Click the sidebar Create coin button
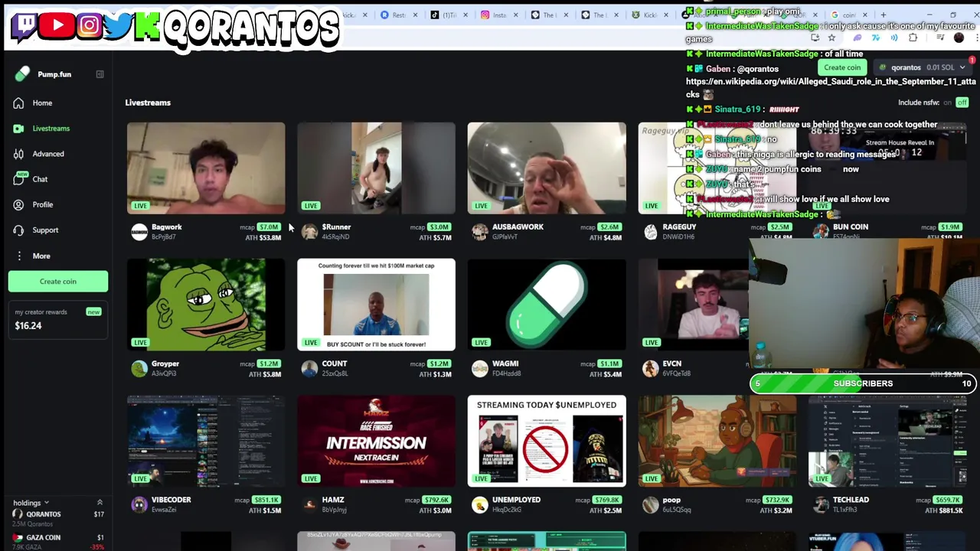Viewport: 980px width, 551px height. pos(58,282)
